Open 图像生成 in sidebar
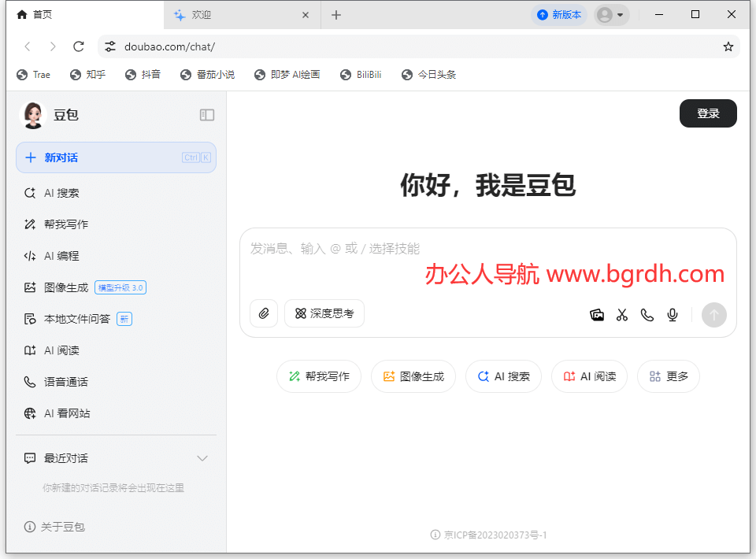This screenshot has width=756, height=559. [x=117, y=287]
